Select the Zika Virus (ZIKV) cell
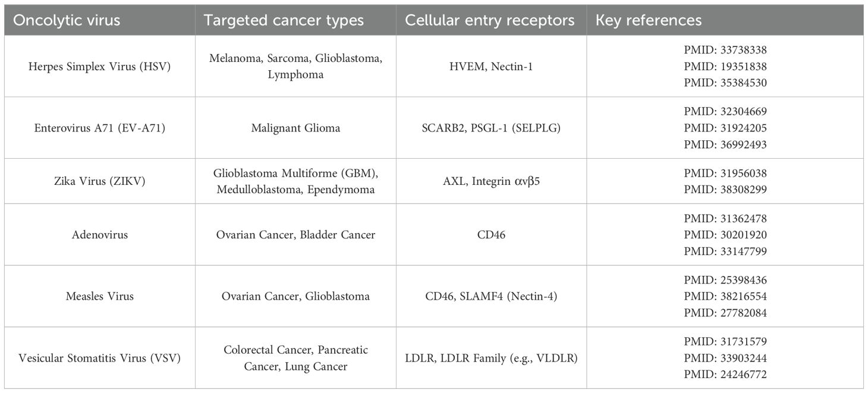 [x=99, y=181]
